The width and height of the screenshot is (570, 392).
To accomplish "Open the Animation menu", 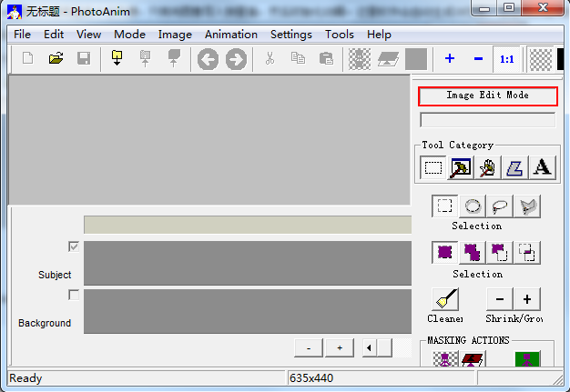I will (230, 35).
